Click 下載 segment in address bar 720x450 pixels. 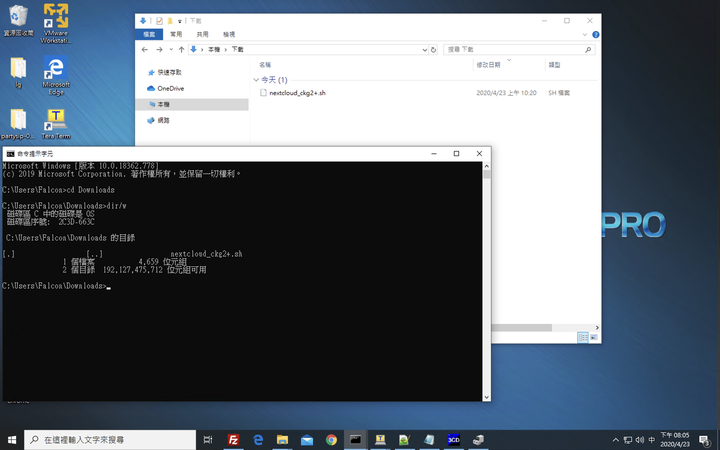237,50
